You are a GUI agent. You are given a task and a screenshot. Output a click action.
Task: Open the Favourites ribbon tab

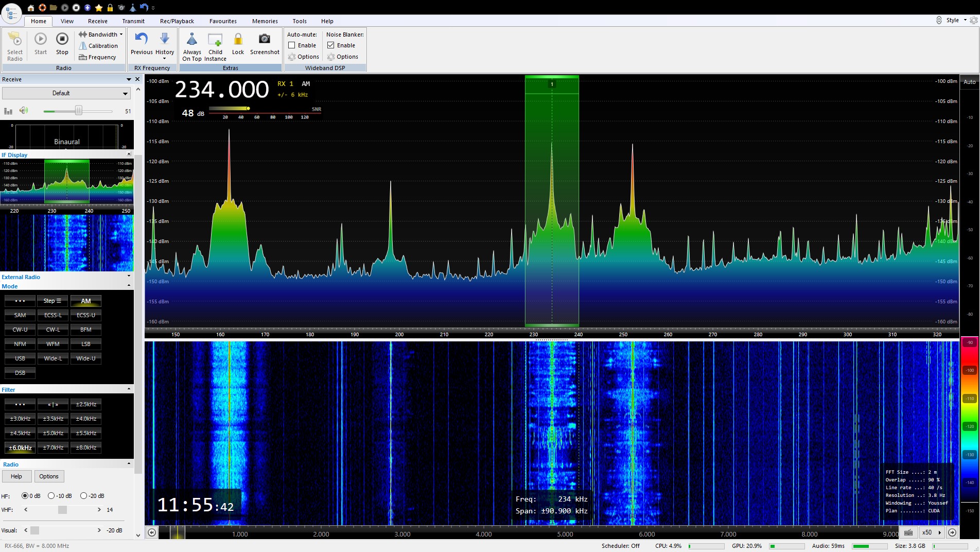(223, 21)
